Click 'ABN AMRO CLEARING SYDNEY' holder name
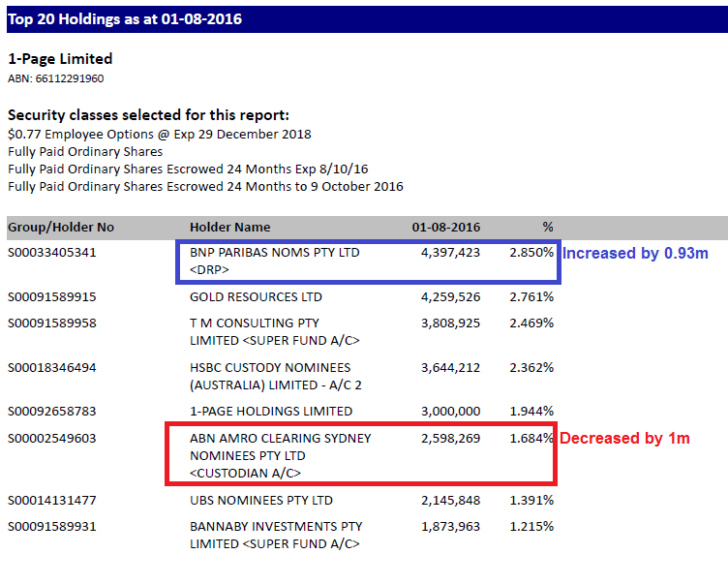The image size is (728, 585). [x=281, y=438]
